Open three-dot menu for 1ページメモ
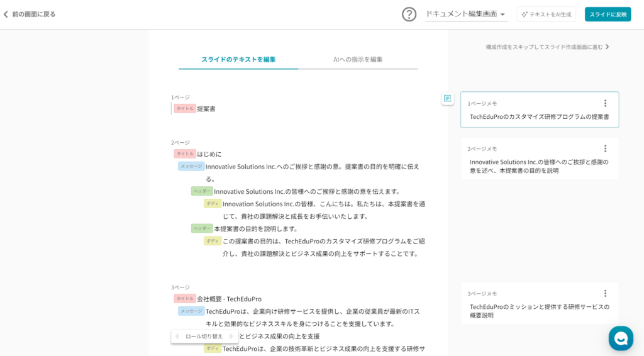This screenshot has width=644, height=356. click(605, 103)
